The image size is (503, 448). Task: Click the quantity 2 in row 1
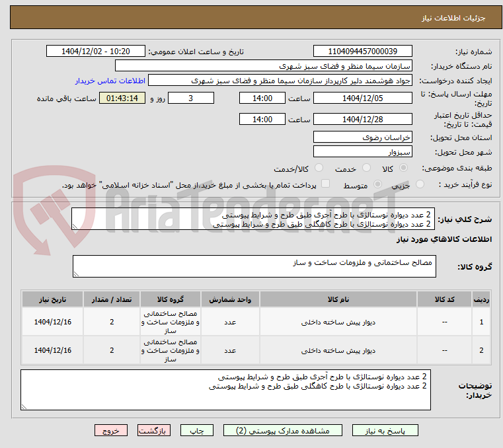click(112, 322)
